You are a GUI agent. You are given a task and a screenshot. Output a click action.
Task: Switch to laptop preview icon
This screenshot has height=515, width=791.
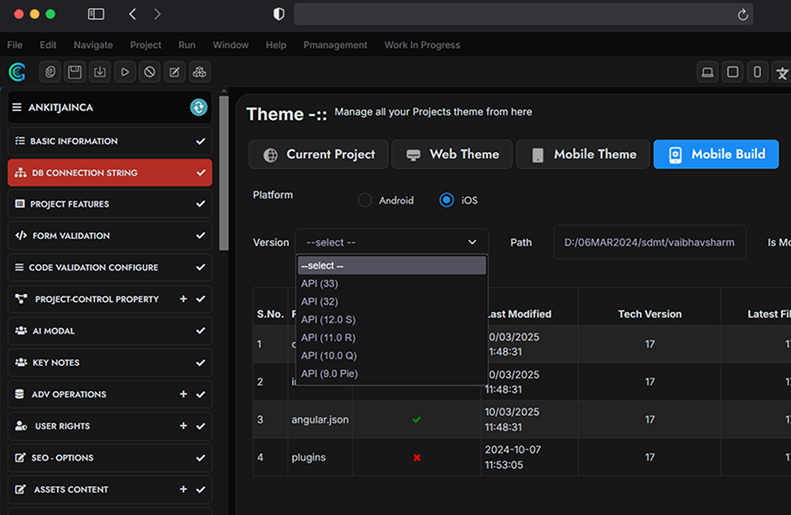click(708, 72)
